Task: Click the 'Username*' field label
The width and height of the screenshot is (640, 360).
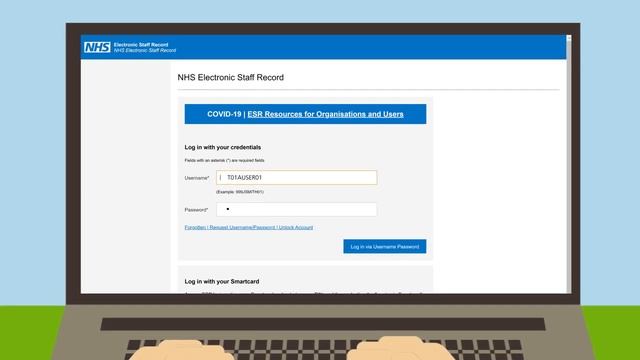Action: click(197, 178)
